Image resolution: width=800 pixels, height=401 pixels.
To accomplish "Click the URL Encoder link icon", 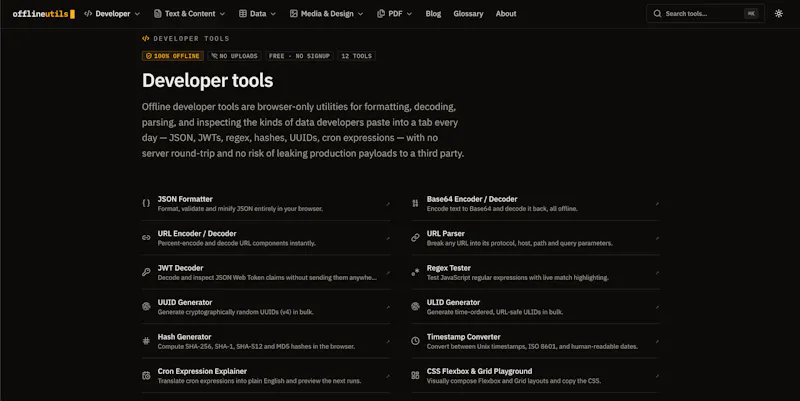I will click(x=146, y=237).
